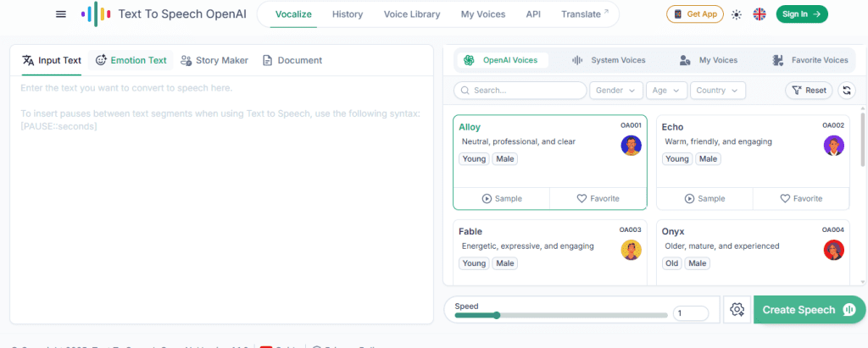
Task: Favorite the Alloy voice
Action: 598,199
